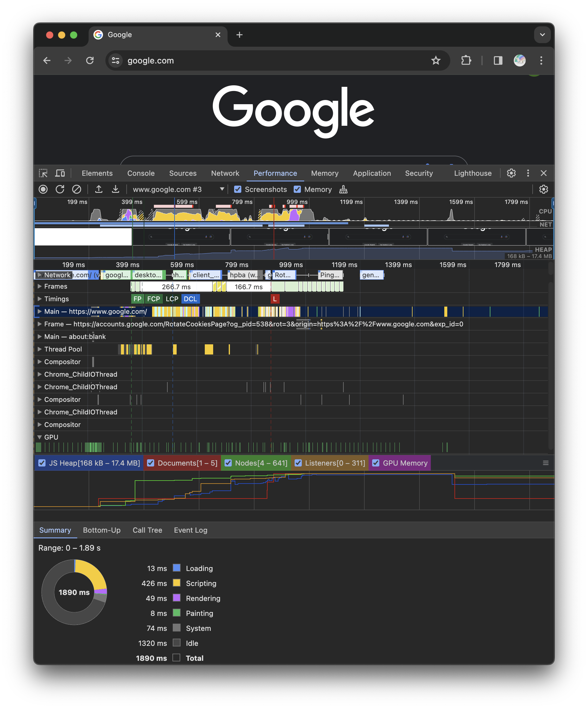Click the LCP timing marker

coord(172,299)
